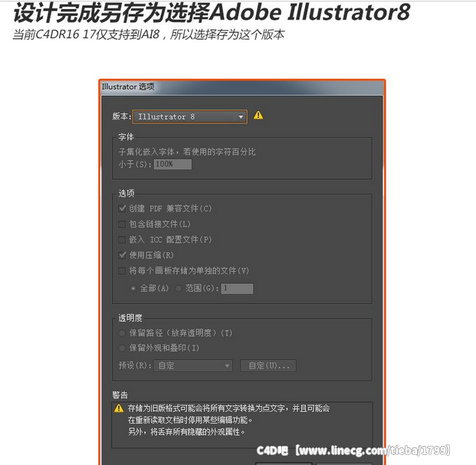
Task: Click the 透明度 group label
Action: point(130,318)
